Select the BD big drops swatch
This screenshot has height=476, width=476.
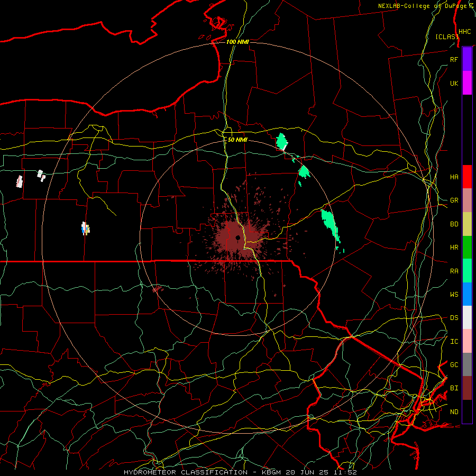point(467,224)
